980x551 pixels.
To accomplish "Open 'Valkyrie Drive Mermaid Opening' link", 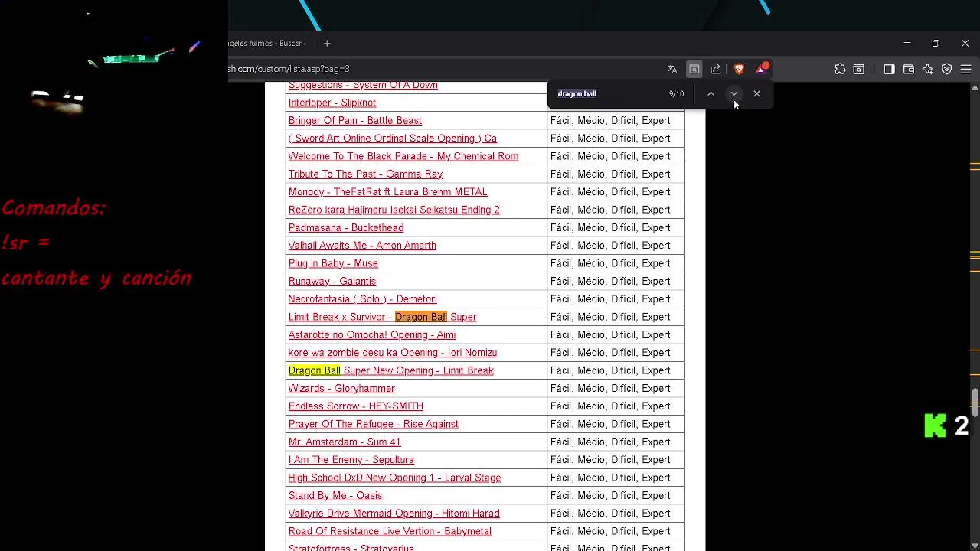I will [x=394, y=514].
